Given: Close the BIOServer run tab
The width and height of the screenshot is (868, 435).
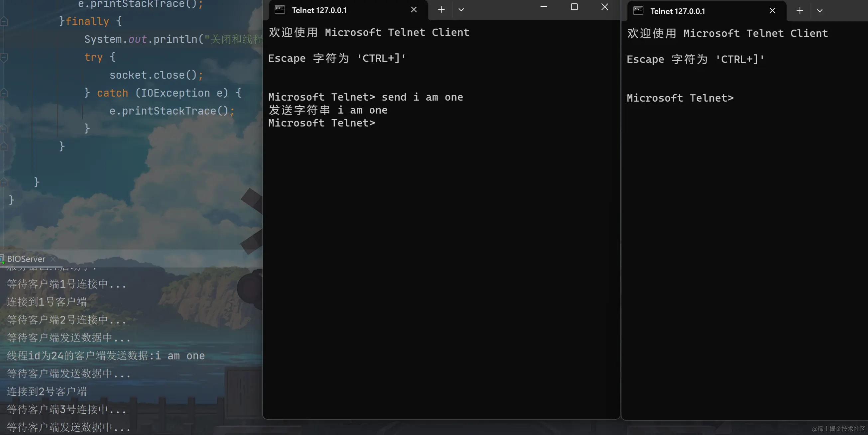Looking at the screenshot, I should pos(53,259).
